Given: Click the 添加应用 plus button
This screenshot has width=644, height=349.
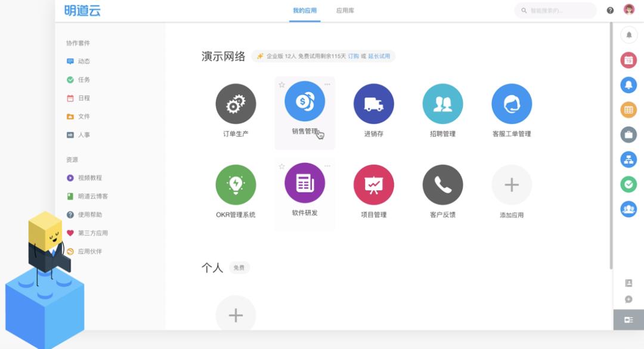Looking at the screenshot, I should [512, 184].
